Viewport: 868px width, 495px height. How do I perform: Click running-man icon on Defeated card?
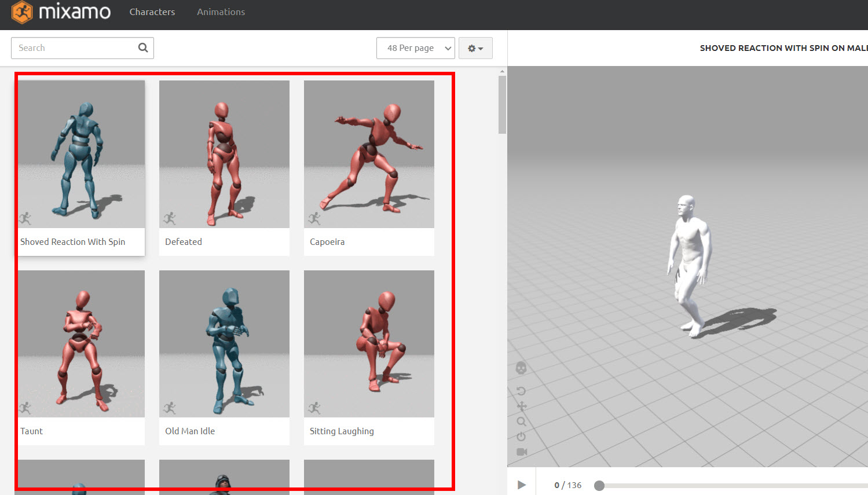tap(170, 218)
